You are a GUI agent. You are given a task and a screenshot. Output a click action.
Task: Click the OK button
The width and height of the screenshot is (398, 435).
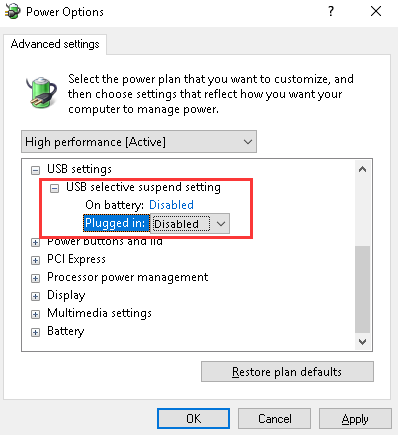193,419
